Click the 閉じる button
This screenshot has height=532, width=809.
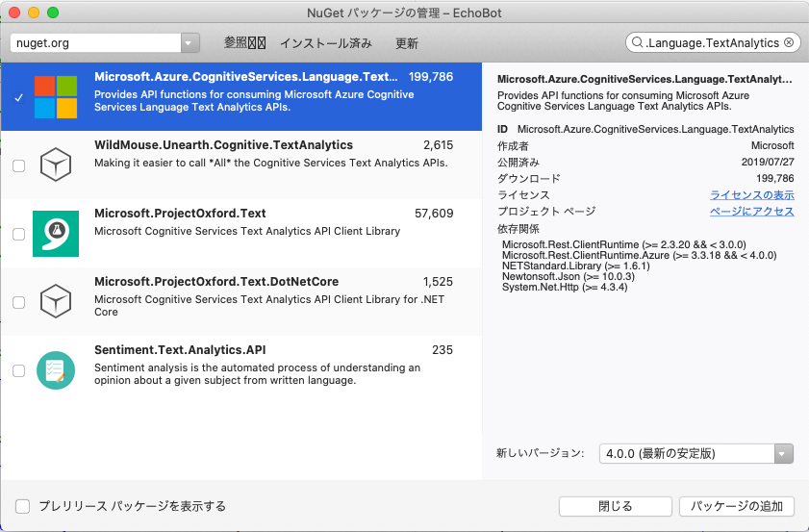tap(615, 506)
